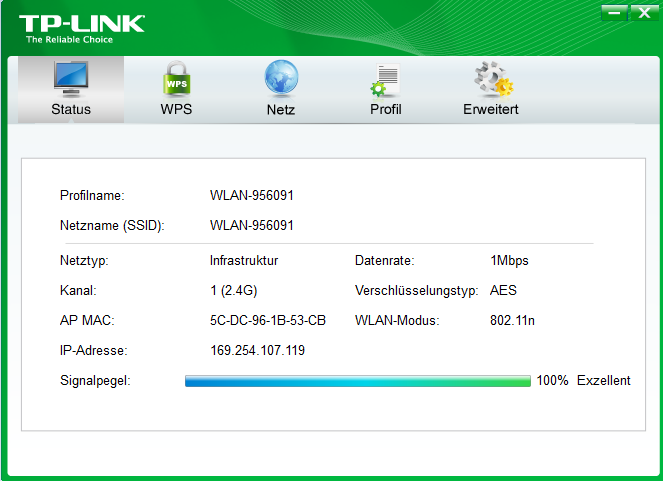665x484 pixels.
Task: Click the '1Mbps' data rate value
Action: click(x=509, y=260)
